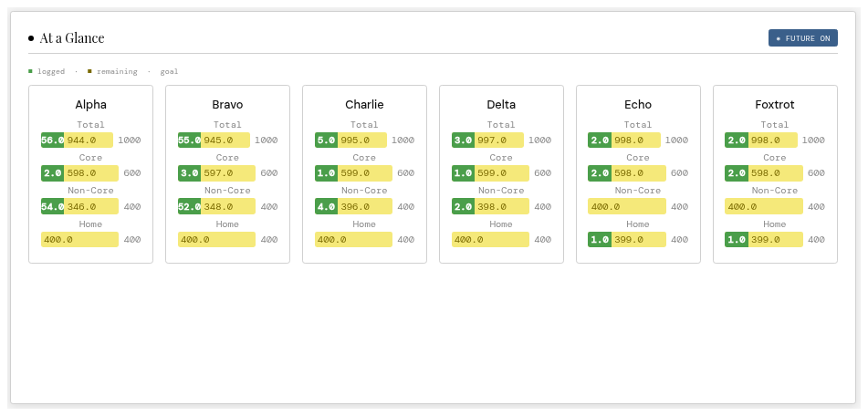Click Foxtrot's Home 1.0 logged segment
This screenshot has height=416, width=868.
tap(737, 240)
